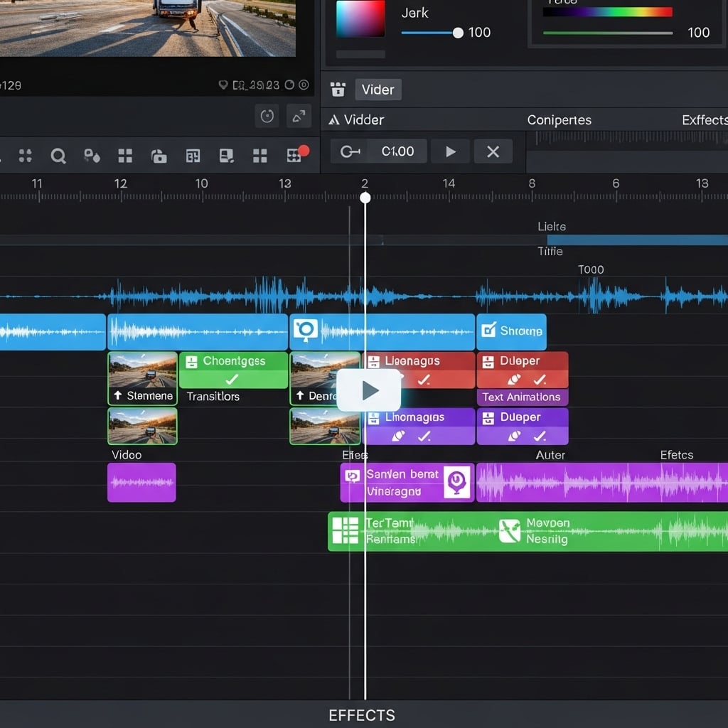Click the circular reset icon below the preview
This screenshot has height=728, width=728.
point(267,116)
